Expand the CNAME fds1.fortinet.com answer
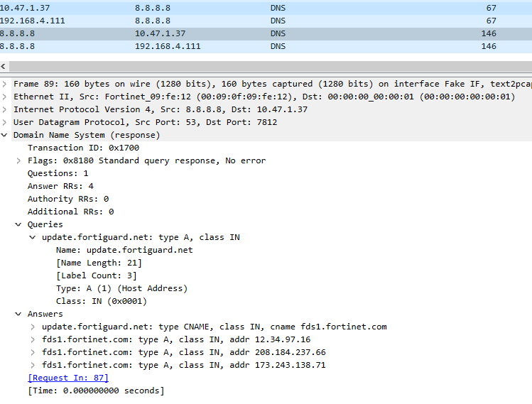 pyautogui.click(x=33, y=327)
